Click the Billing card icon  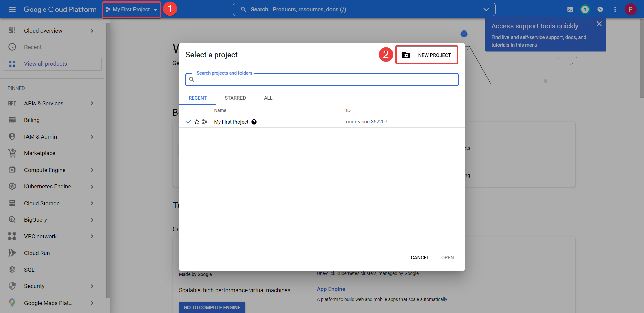point(12,120)
